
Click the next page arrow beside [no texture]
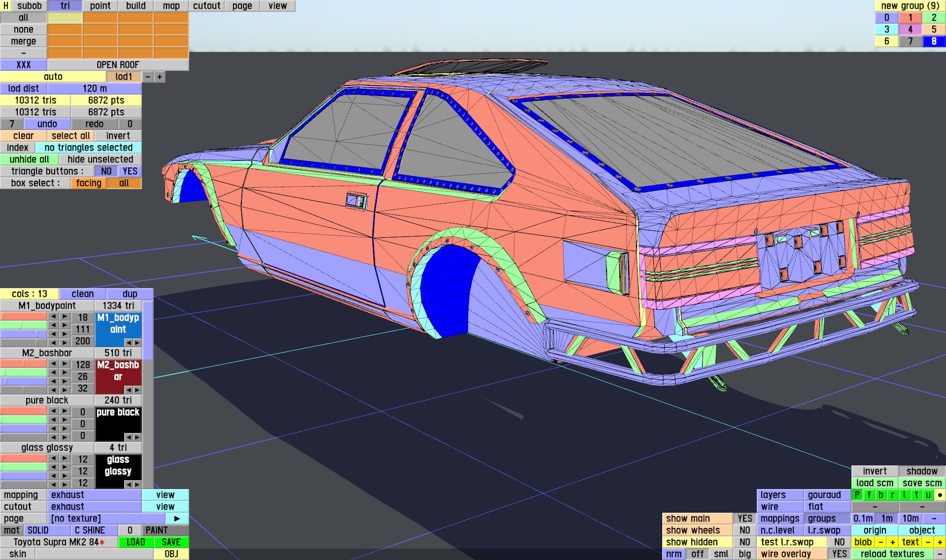point(177,519)
